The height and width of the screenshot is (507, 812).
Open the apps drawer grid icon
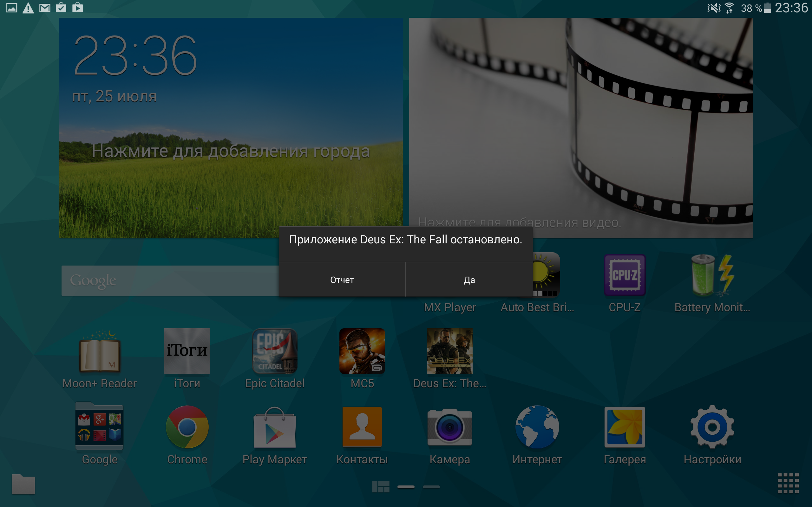pyautogui.click(x=788, y=483)
